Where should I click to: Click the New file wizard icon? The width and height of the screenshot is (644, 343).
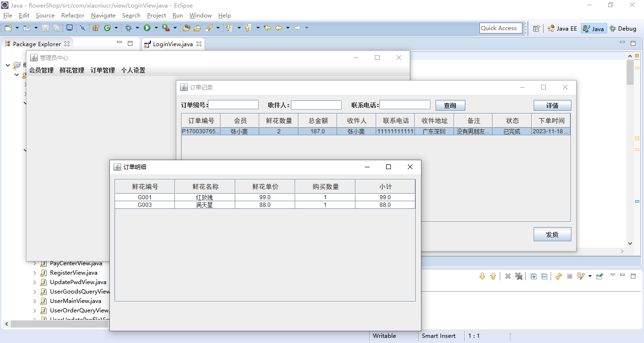(8, 28)
